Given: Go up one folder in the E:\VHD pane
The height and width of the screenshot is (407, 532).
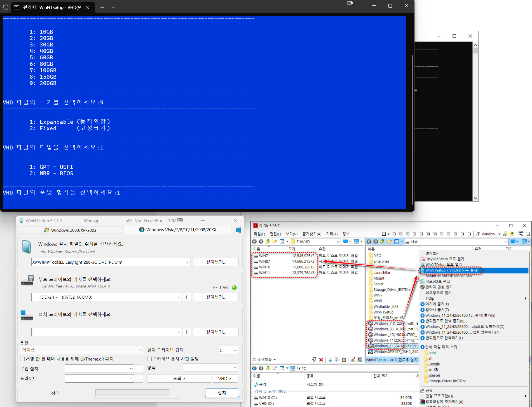Looking at the screenshot, I should point(268,242).
